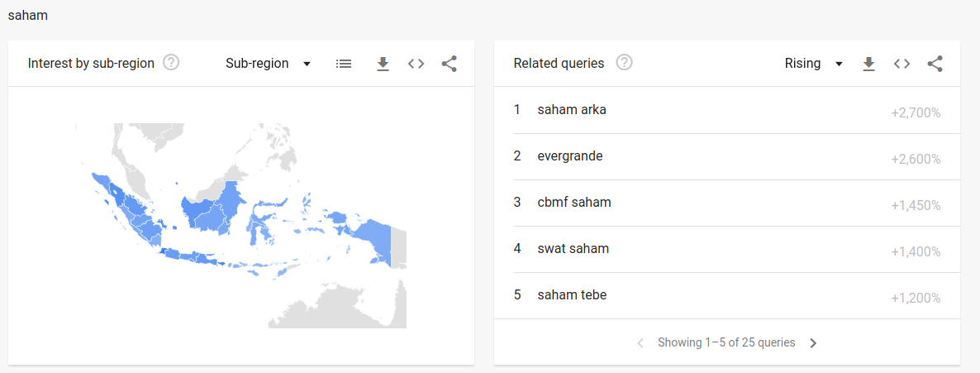The width and height of the screenshot is (980, 373).
Task: Open the Rising sort dropdown
Action: [x=813, y=64]
